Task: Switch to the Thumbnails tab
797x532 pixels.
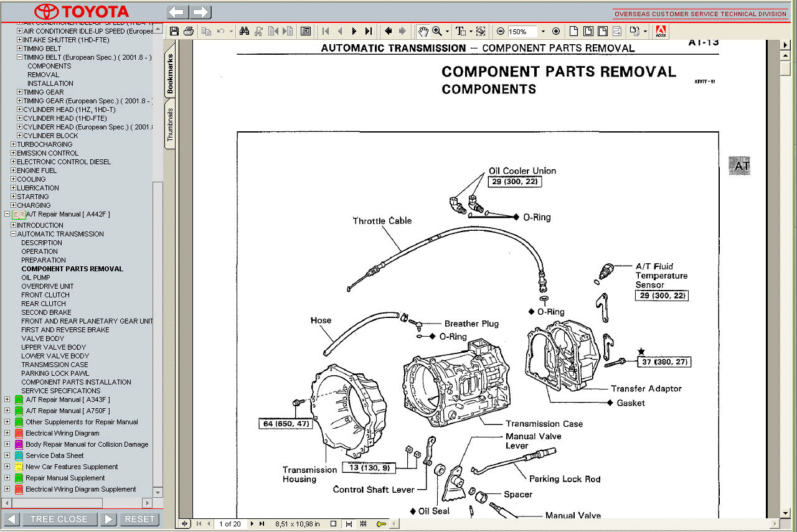Action: (x=170, y=124)
